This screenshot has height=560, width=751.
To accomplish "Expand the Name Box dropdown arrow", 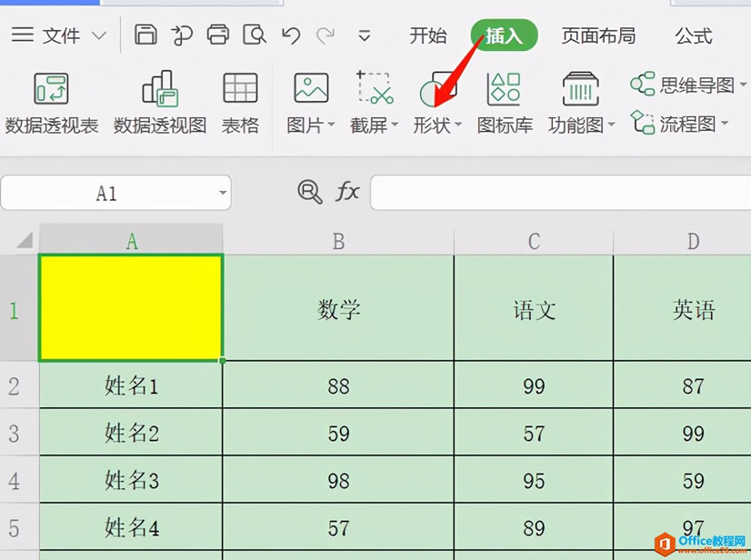I will (x=222, y=193).
